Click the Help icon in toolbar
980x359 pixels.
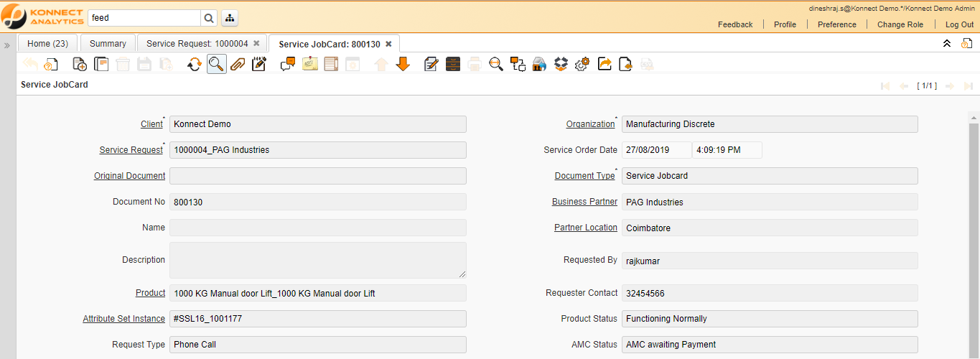coord(51,64)
